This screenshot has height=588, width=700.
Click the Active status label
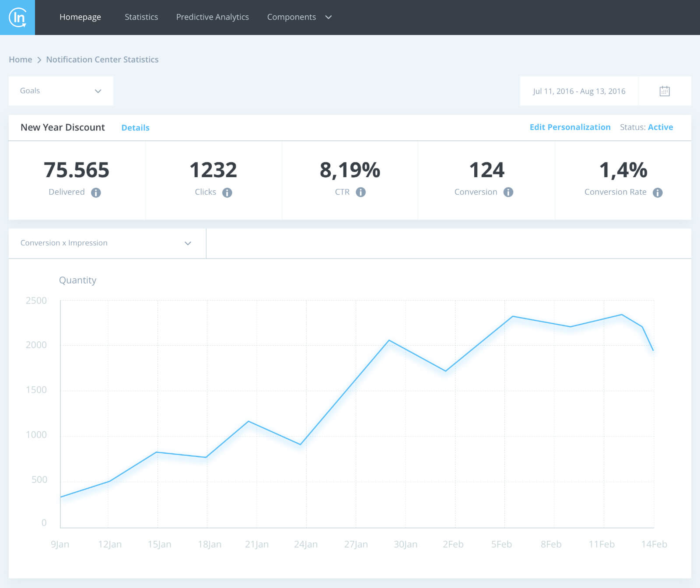point(660,127)
